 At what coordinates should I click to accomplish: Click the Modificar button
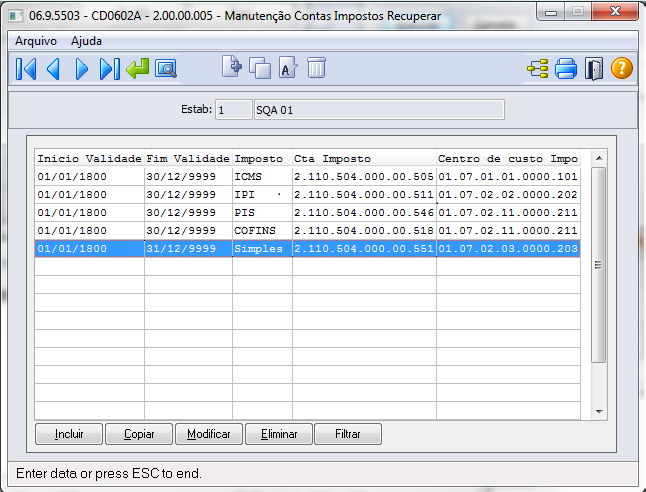[209, 434]
